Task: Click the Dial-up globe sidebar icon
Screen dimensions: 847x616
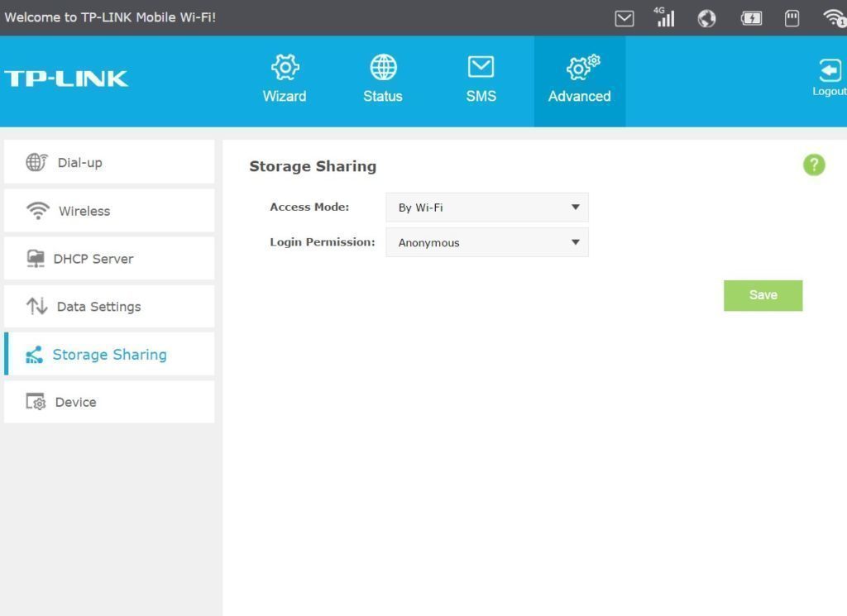Action: tap(36, 162)
